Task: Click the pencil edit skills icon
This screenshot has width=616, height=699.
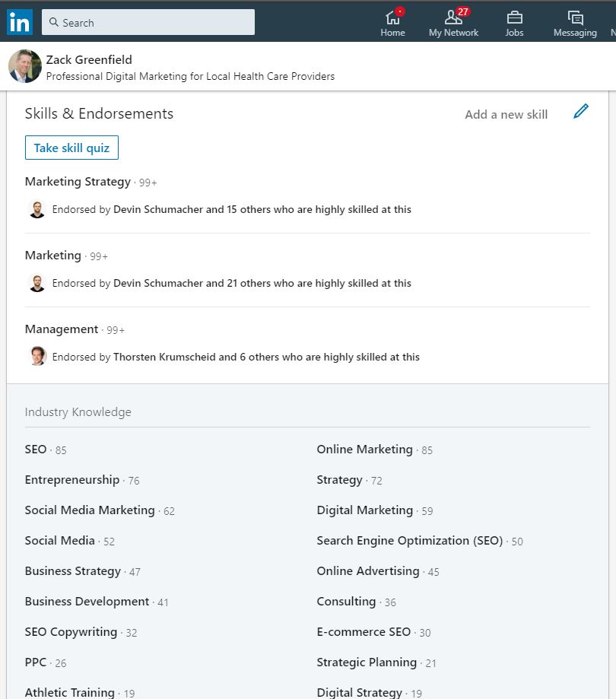Action: point(581,113)
